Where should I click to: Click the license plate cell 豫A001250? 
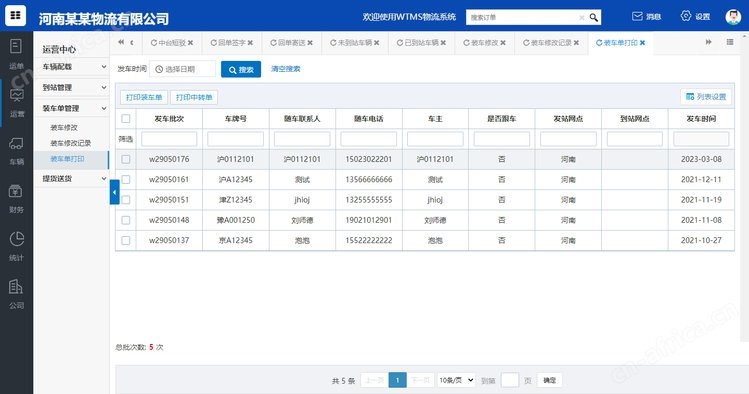coord(236,220)
